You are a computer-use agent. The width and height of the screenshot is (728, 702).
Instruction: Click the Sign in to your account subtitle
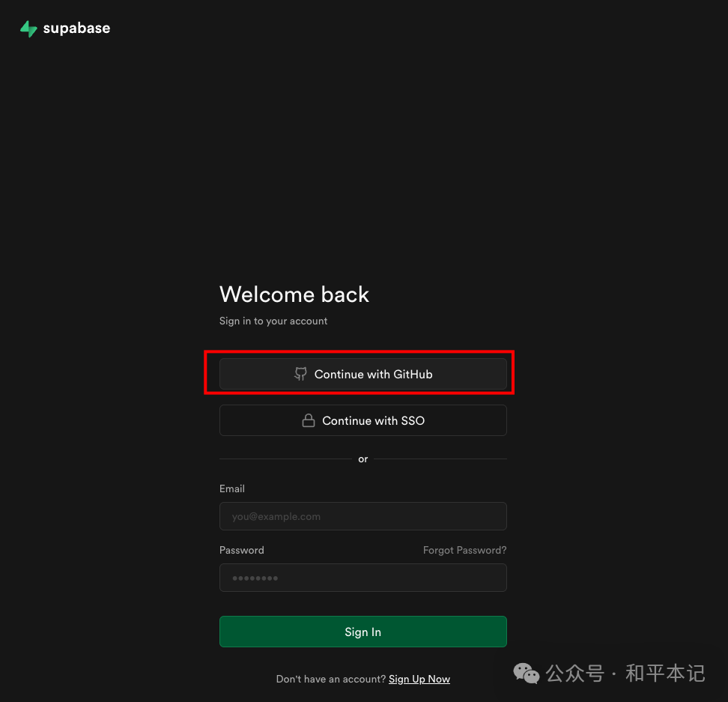(x=273, y=321)
